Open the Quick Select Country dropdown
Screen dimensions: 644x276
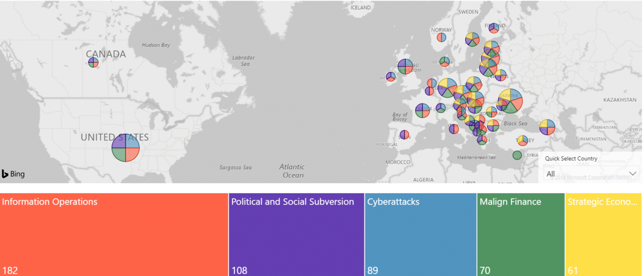[590, 173]
